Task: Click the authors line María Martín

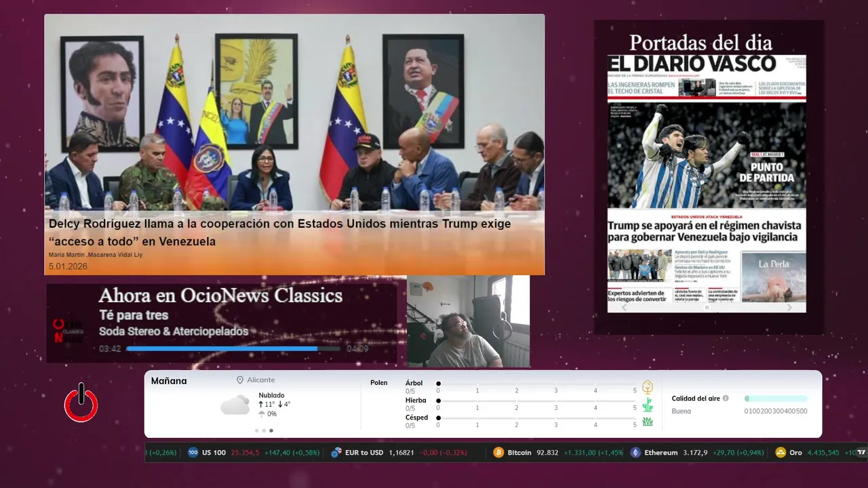Action: tap(96, 255)
